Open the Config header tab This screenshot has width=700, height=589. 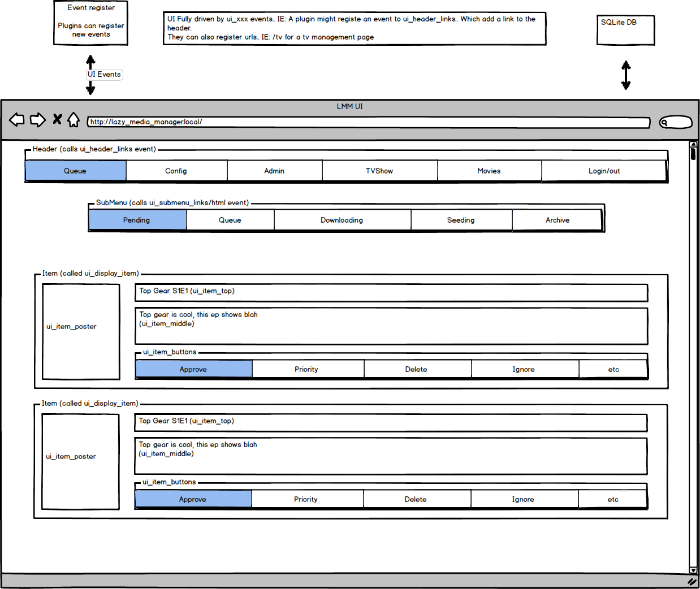(x=176, y=171)
